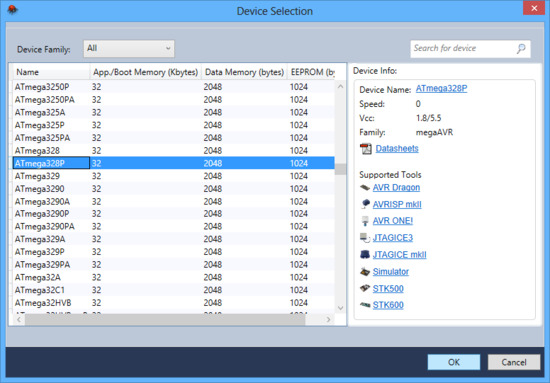Image resolution: width=550 pixels, height=383 pixels.
Task: Click the AVR ONE! tool icon
Action: tap(365, 221)
